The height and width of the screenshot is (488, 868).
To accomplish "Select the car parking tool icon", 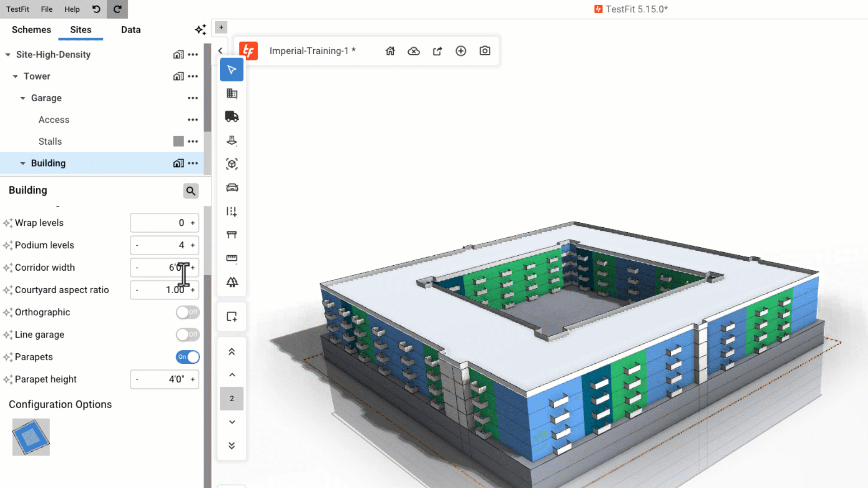I will (x=231, y=188).
